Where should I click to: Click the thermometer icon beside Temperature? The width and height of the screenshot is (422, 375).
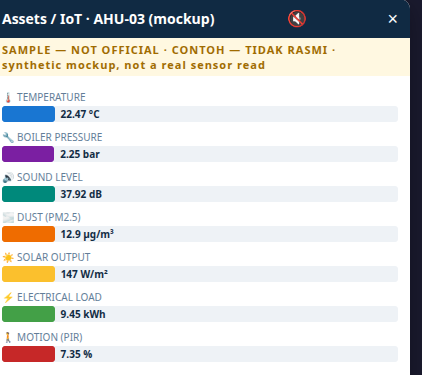pos(8,97)
